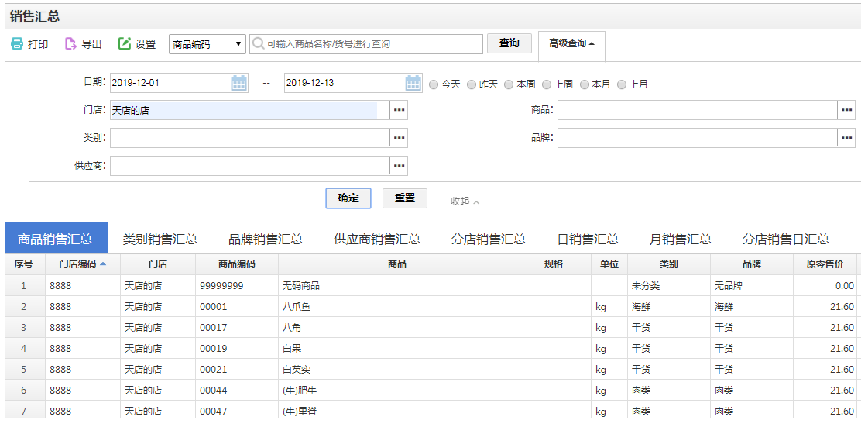Click the 确定 confirm button
Viewport: 868px width, 427px height.
348,198
